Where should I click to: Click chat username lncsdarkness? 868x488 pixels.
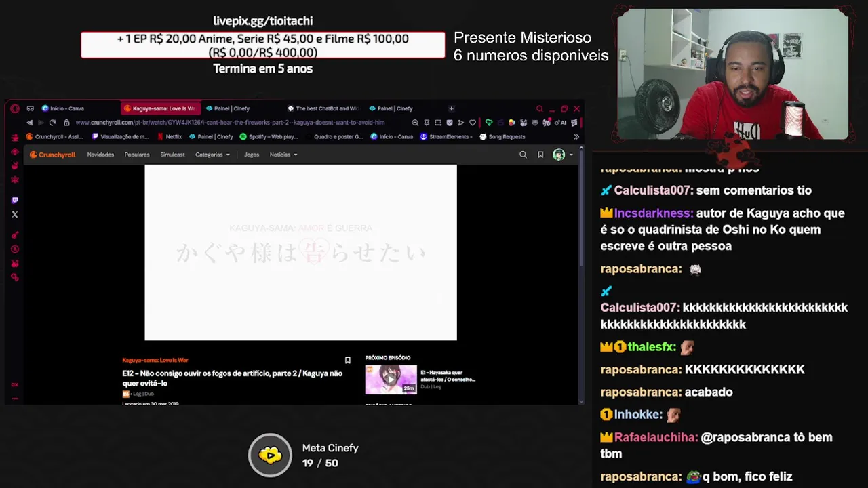[653, 213]
